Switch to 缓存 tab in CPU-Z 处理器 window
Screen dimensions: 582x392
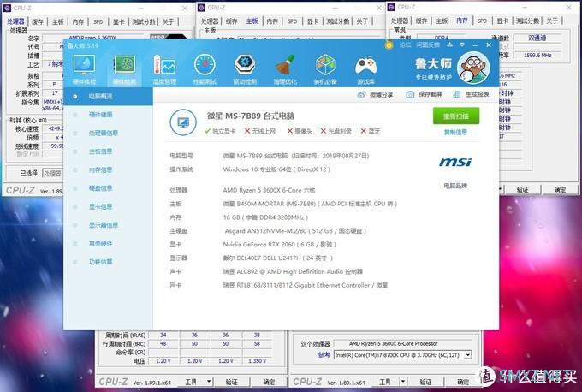pos(38,22)
